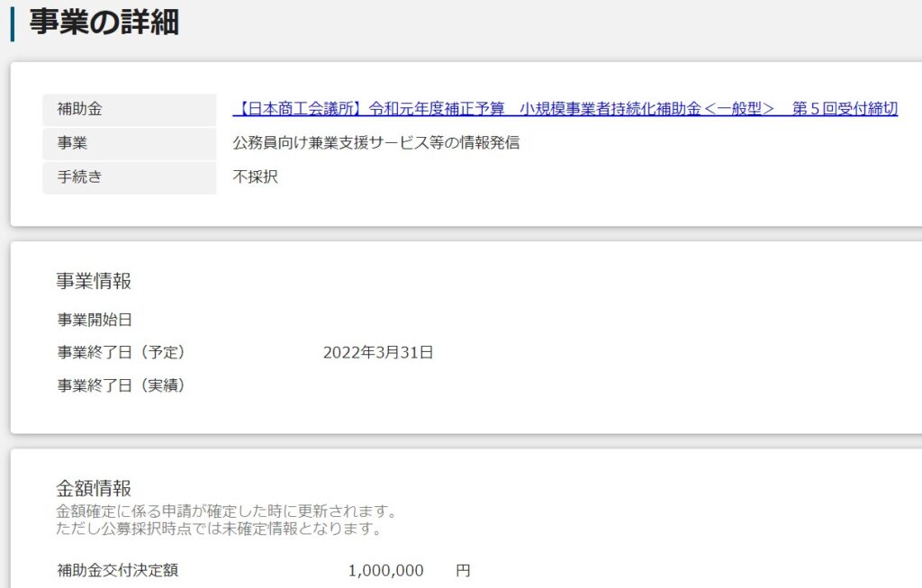Click the date 2022年3月31日
Viewport: 922px width, 588px height.
click(378, 353)
